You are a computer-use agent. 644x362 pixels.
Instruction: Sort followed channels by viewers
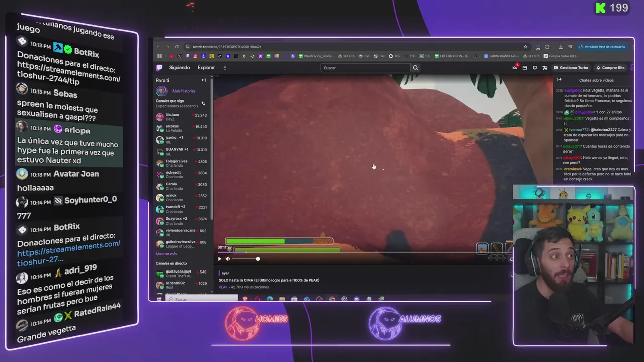point(203,103)
